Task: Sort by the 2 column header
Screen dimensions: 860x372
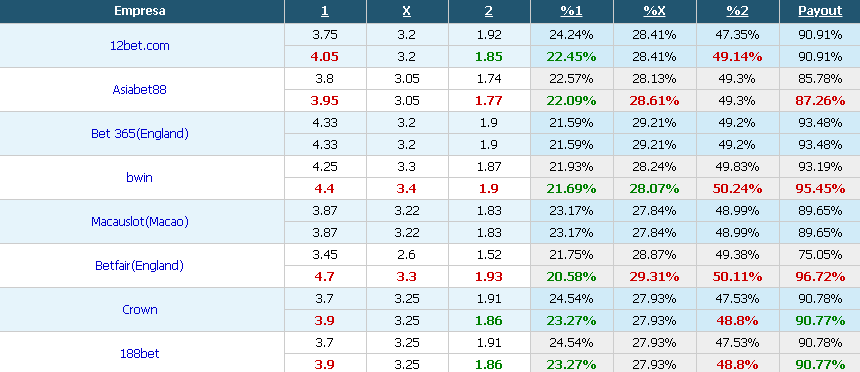Action: tap(489, 11)
